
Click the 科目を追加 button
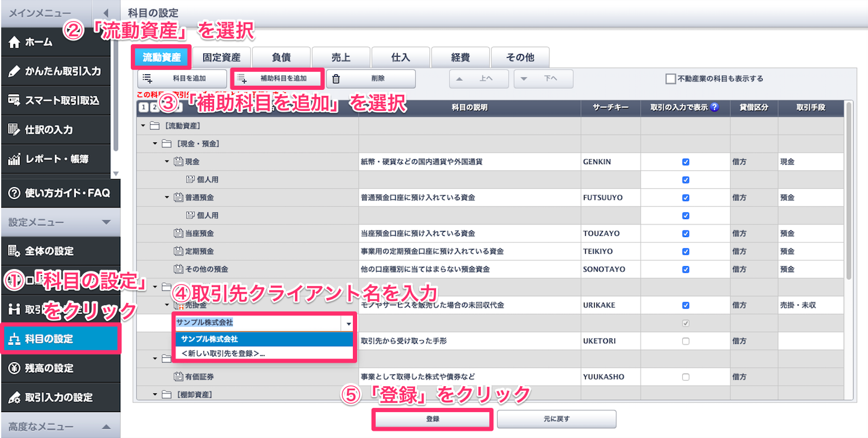(182, 79)
